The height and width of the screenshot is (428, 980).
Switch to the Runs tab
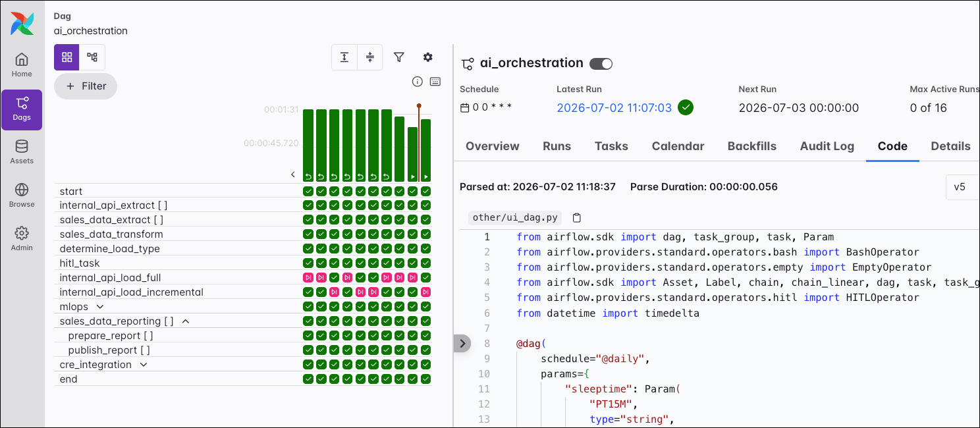coord(557,146)
